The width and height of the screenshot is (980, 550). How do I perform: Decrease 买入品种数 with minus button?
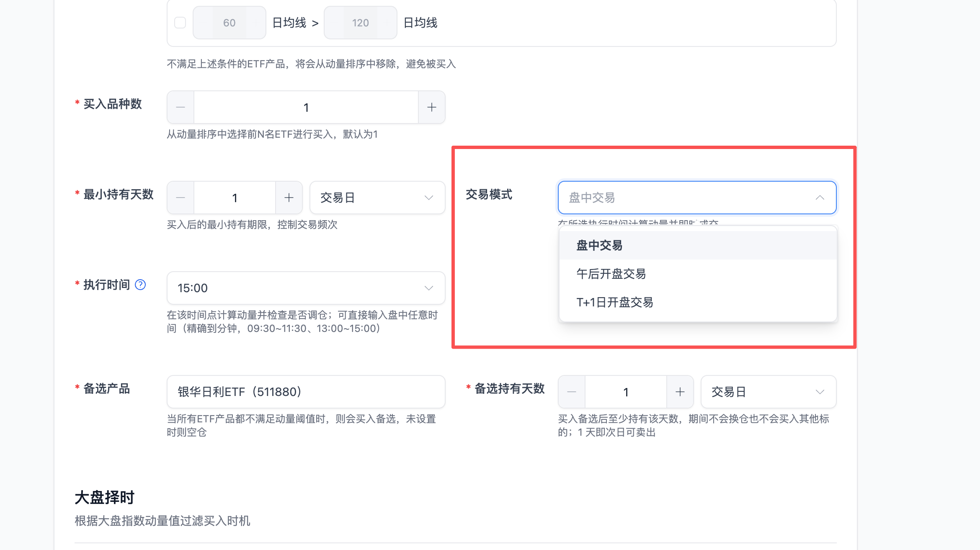(x=181, y=107)
